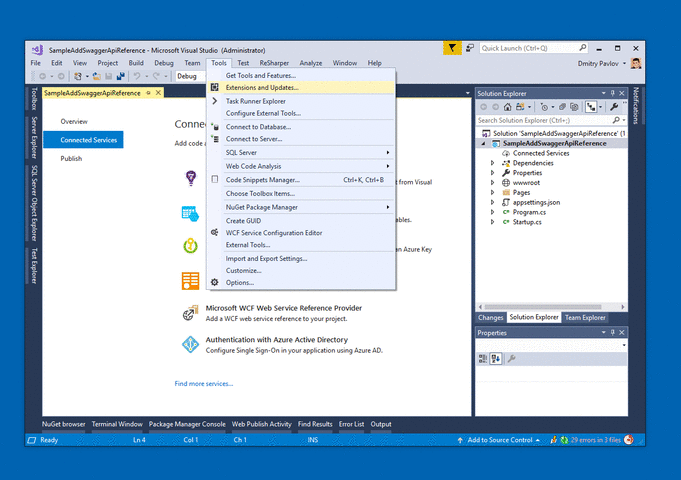This screenshot has width=681, height=480.
Task: Click the Property Pages wrench in Properties panel
Action: pos(512,358)
